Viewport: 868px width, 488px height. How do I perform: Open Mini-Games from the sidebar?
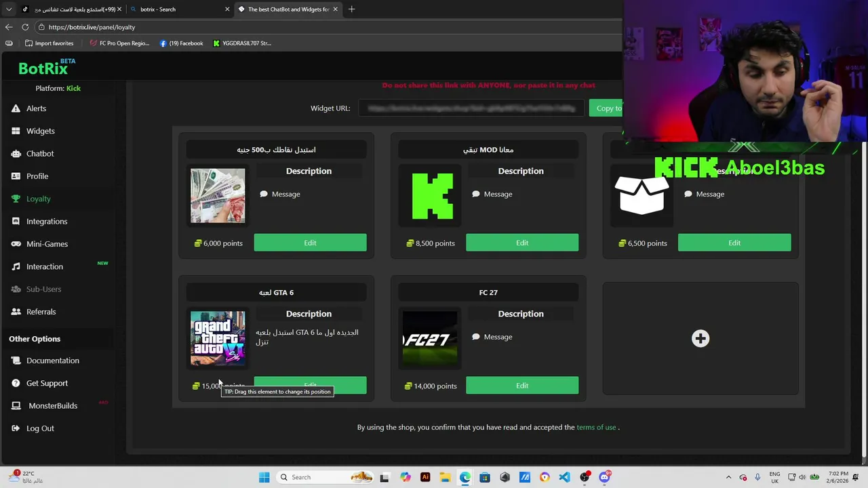pos(39,244)
